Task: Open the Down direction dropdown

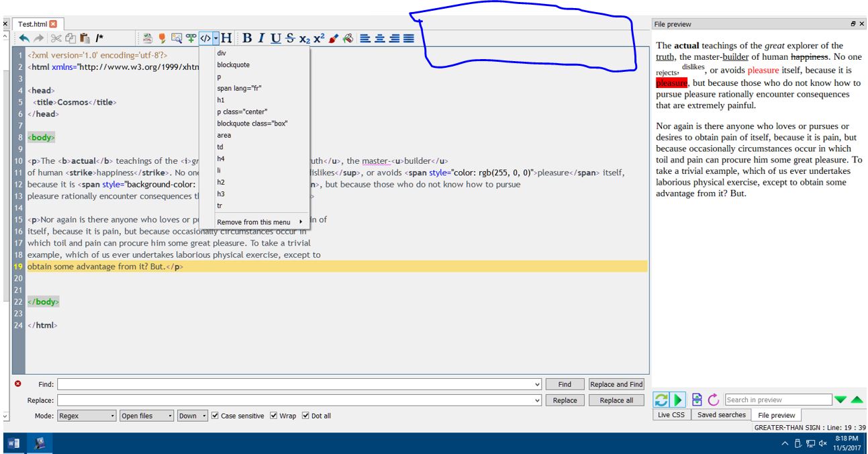Action: tap(192, 416)
